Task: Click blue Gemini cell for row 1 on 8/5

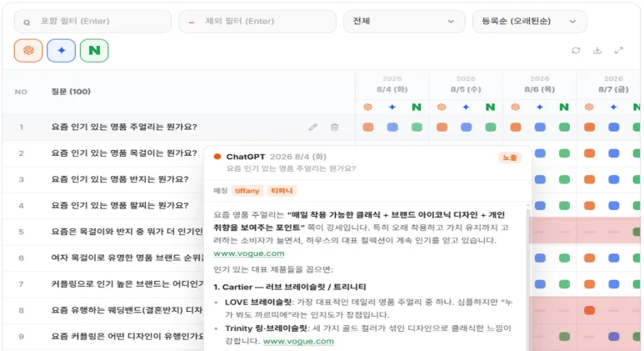Action: pyautogui.click(x=467, y=127)
